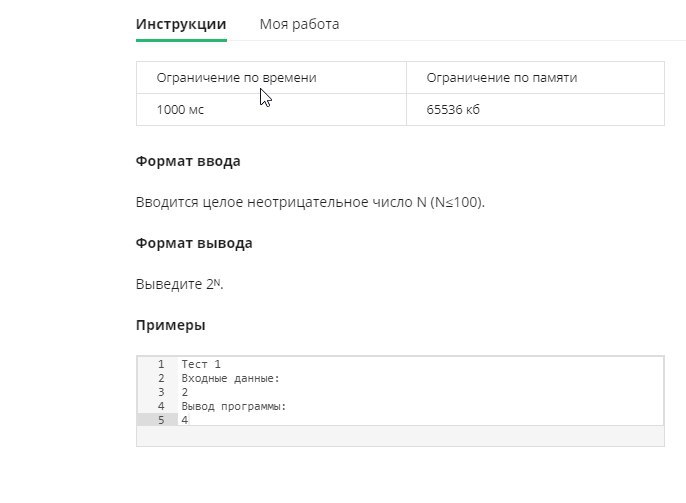The height and width of the screenshot is (503, 686).
Task: Click line number 5 in code gutter
Action: point(161,420)
